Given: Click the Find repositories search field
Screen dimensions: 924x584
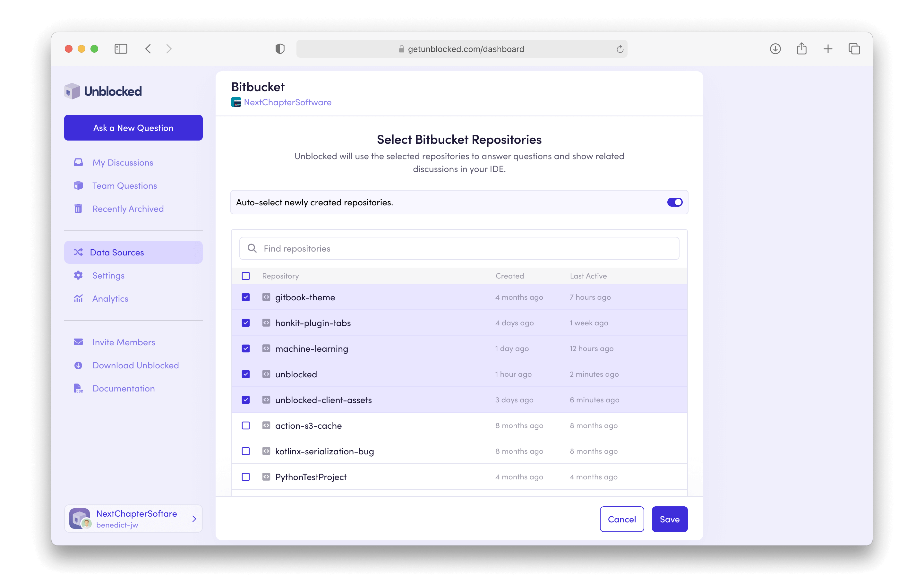Looking at the screenshot, I should (459, 248).
